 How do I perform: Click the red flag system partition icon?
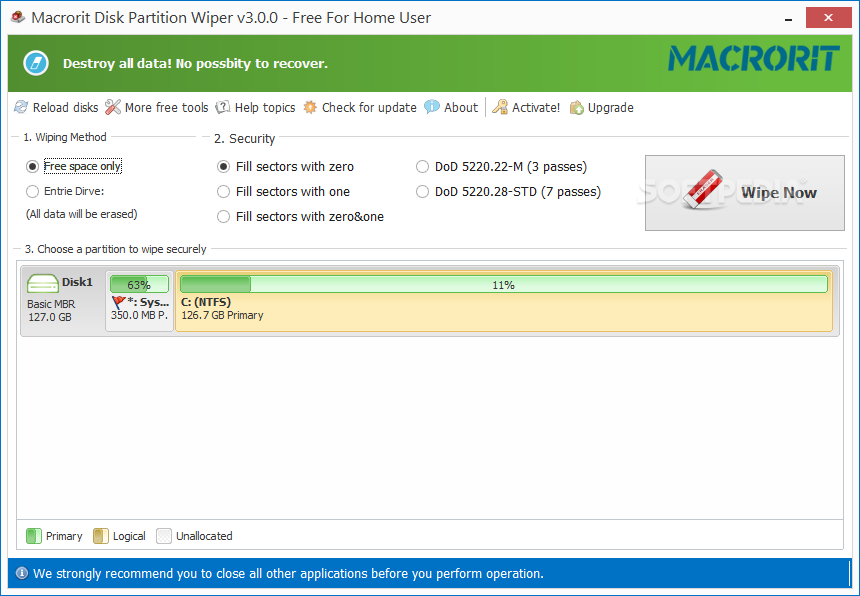118,302
